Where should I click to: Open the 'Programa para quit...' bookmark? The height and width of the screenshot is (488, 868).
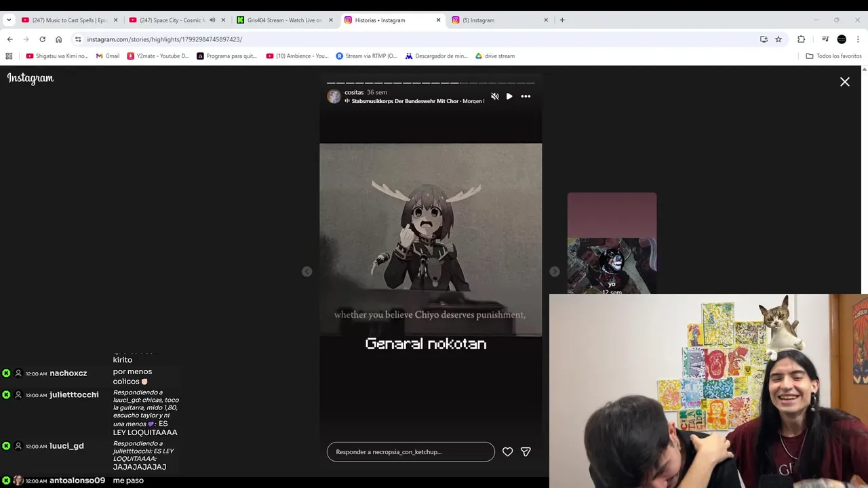coord(227,56)
